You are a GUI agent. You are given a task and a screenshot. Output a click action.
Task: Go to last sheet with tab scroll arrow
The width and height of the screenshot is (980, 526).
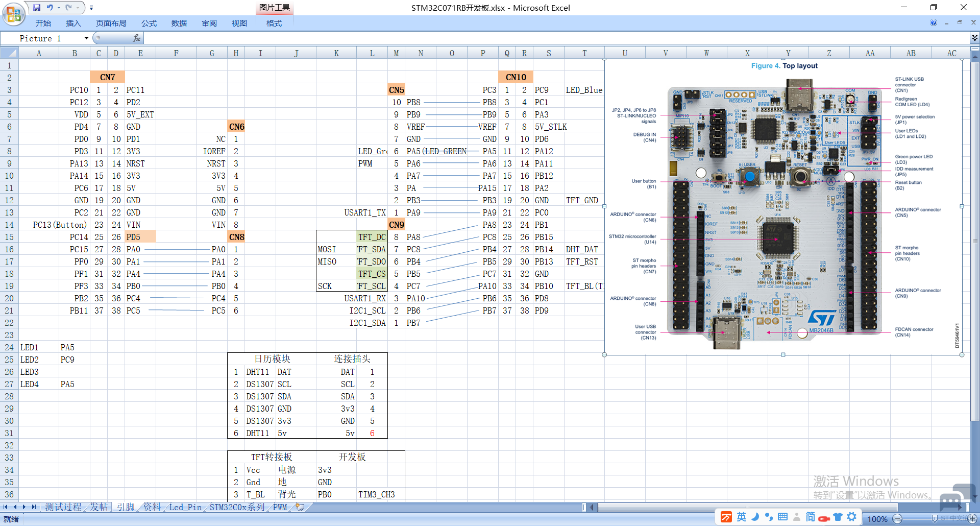(x=33, y=507)
